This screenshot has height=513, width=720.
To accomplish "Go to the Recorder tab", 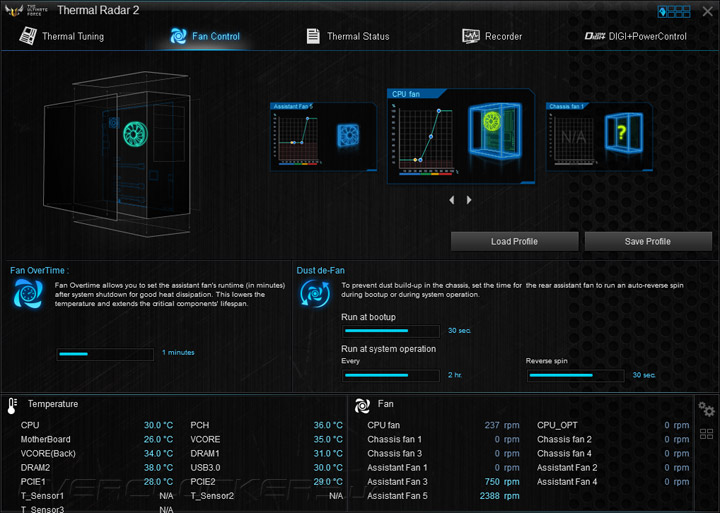I will [x=492, y=36].
